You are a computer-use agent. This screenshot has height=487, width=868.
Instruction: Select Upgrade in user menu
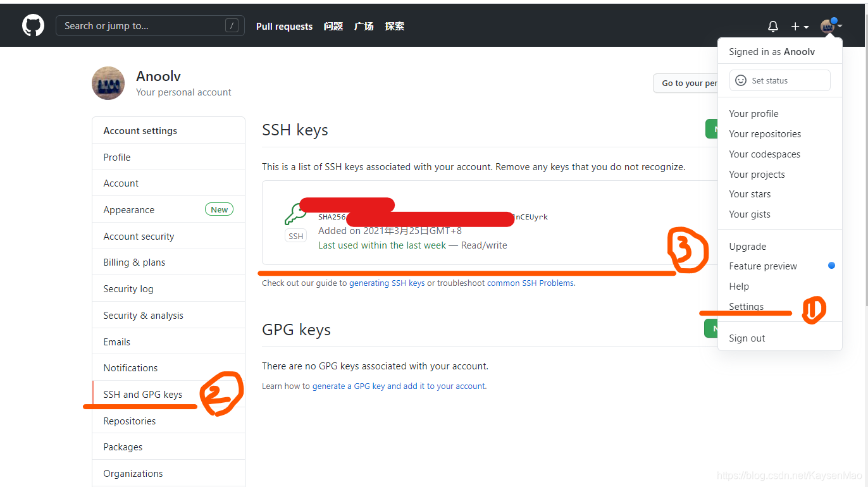click(x=779, y=247)
